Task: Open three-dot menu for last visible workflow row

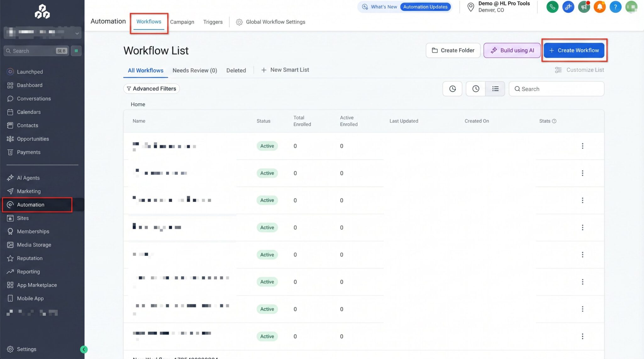Action: [x=582, y=336]
